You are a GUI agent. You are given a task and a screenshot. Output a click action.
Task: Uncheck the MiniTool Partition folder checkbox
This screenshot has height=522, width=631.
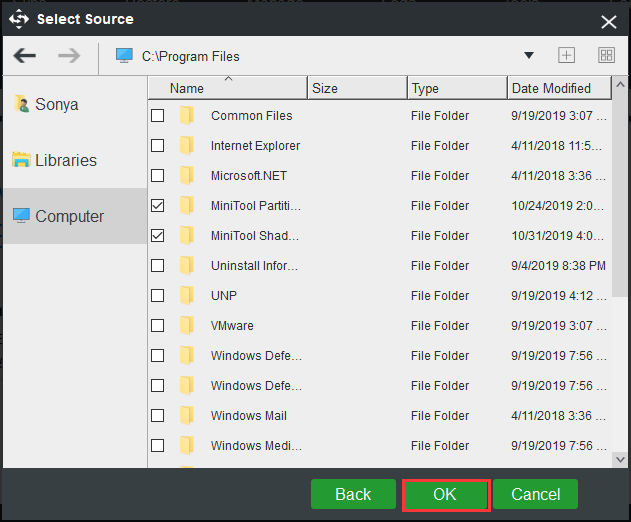158,206
